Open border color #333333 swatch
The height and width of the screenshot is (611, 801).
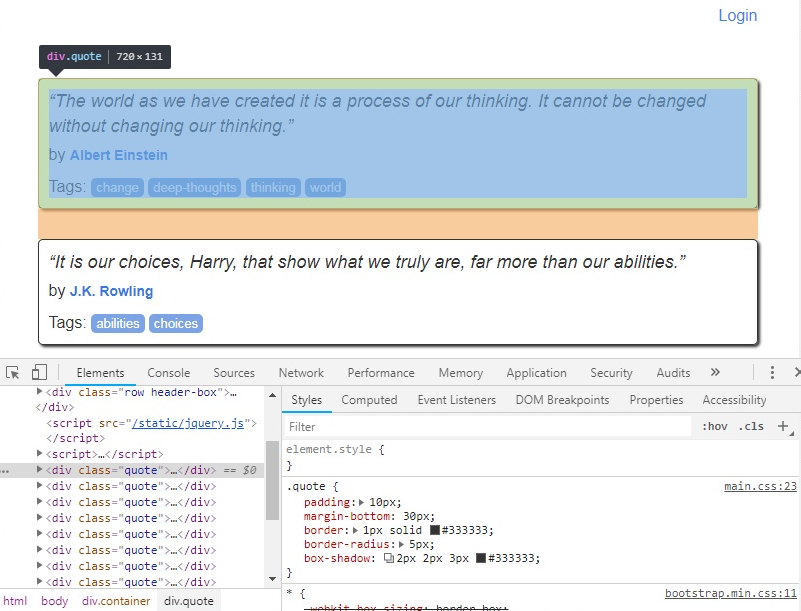click(435, 530)
